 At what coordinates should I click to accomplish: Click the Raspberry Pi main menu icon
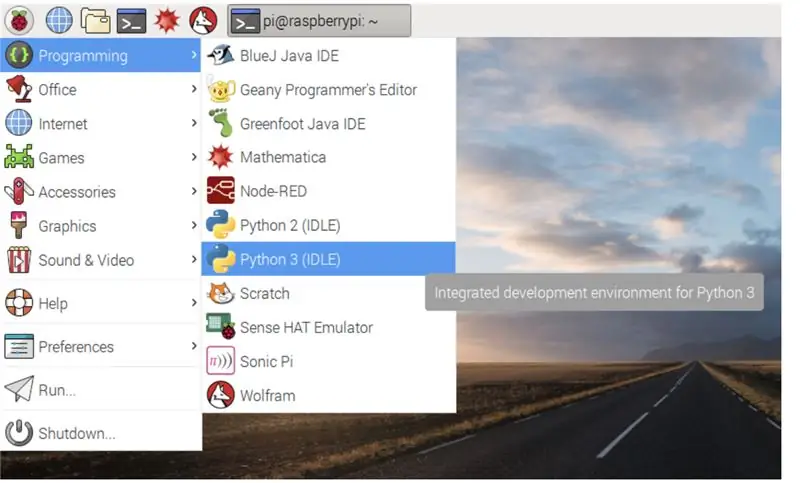(x=19, y=21)
